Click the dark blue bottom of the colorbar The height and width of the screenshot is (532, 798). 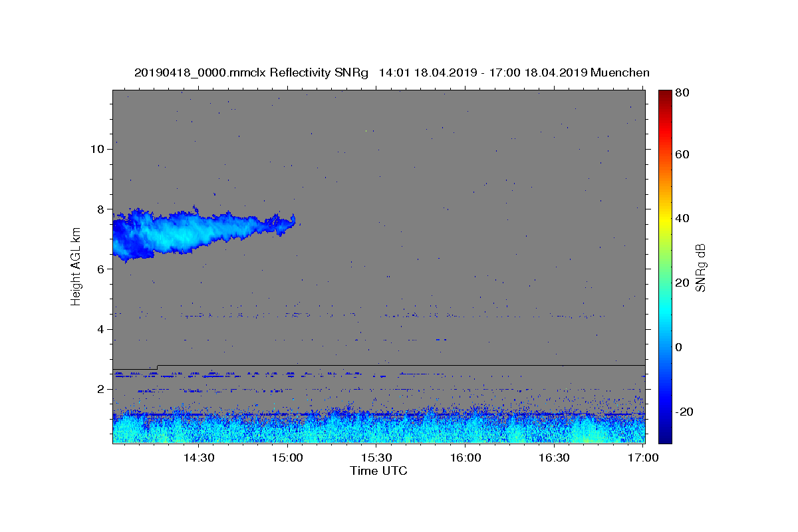coord(665,436)
